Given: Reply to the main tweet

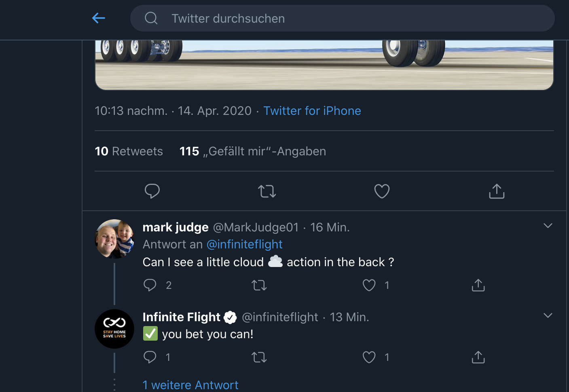Looking at the screenshot, I should pos(152,191).
